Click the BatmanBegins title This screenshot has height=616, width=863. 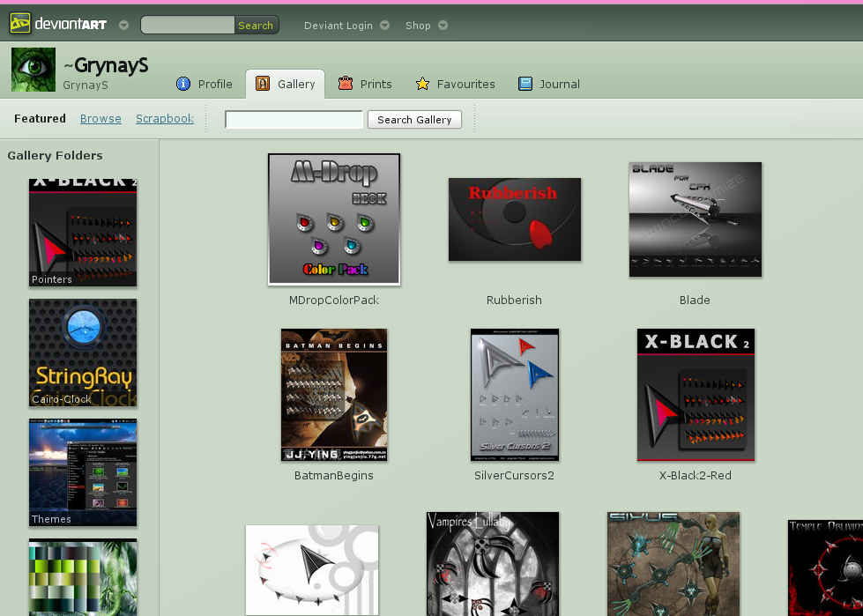pos(334,476)
